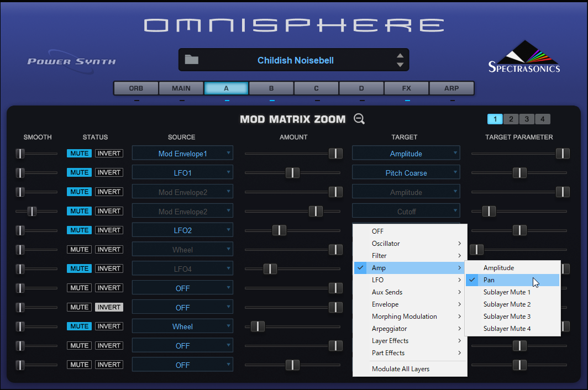Viewport: 588px width, 390px height.
Task: Expand Aux Sends submenu
Action: point(410,292)
